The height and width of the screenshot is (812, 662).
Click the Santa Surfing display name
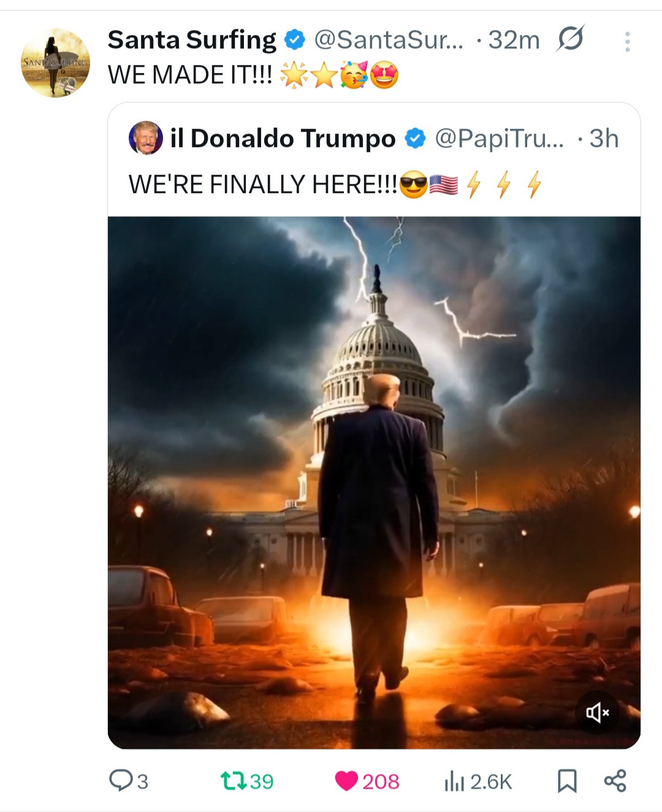[x=192, y=40]
